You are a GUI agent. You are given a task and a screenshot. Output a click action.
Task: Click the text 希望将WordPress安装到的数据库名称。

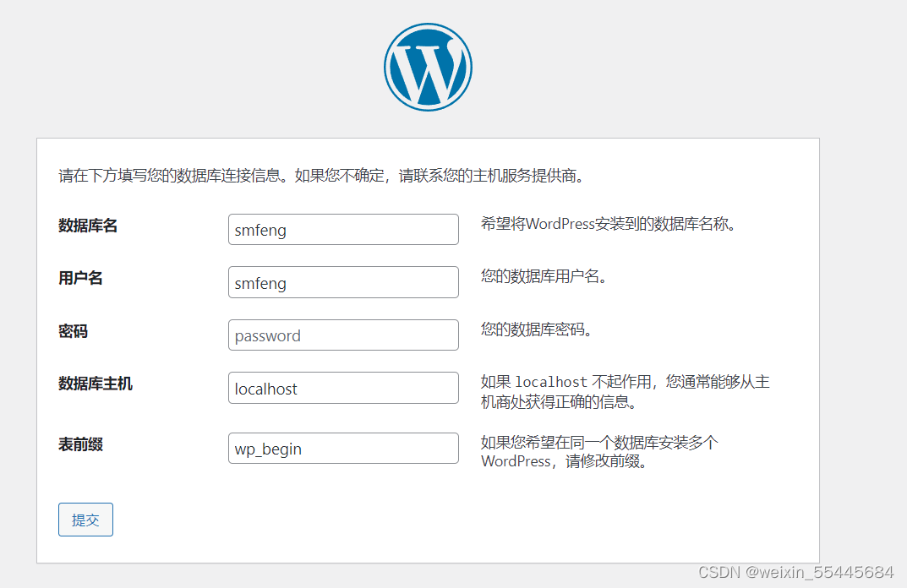(x=609, y=224)
